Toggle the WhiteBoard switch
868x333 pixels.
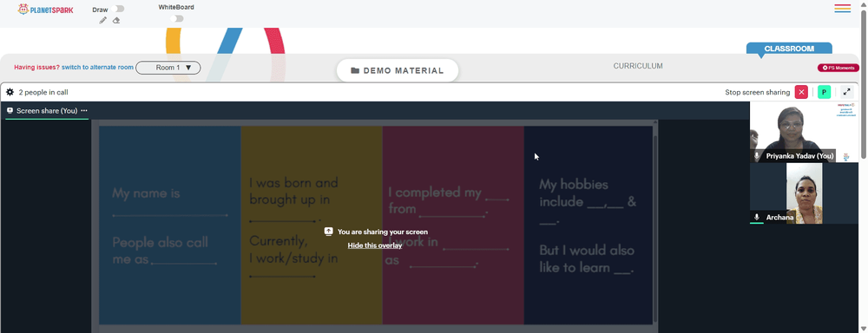pyautogui.click(x=176, y=19)
